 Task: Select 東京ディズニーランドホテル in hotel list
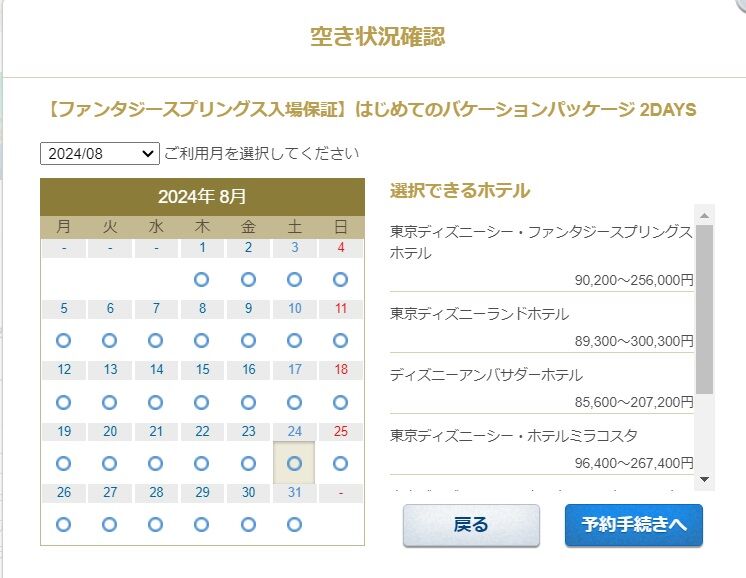480,314
